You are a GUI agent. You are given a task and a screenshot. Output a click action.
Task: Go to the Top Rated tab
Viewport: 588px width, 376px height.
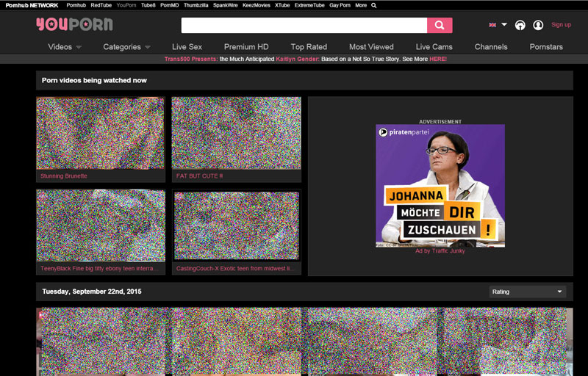click(309, 47)
